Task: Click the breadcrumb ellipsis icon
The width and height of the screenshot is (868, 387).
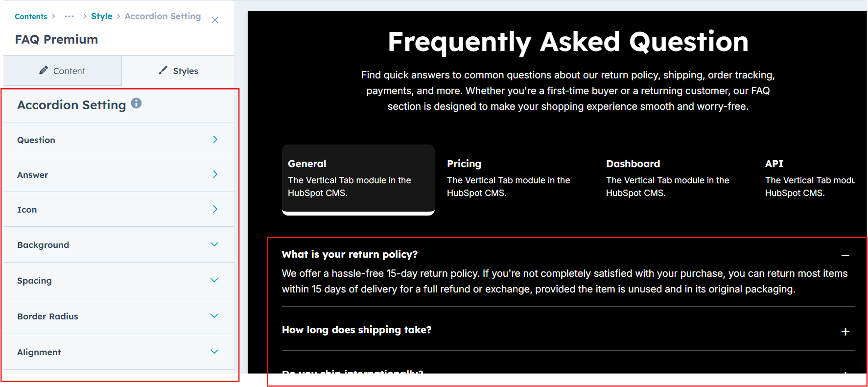Action: 70,16
